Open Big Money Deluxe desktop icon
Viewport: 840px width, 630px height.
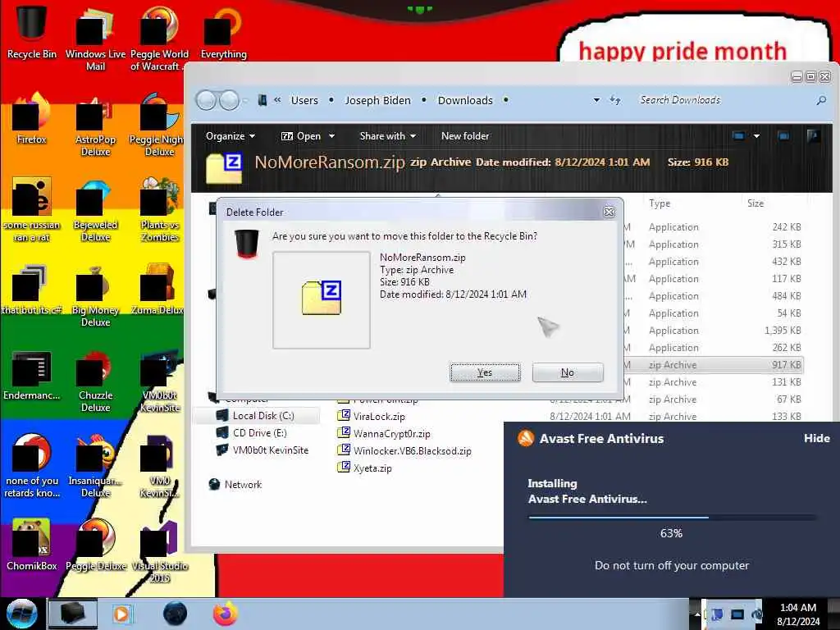coord(95,296)
